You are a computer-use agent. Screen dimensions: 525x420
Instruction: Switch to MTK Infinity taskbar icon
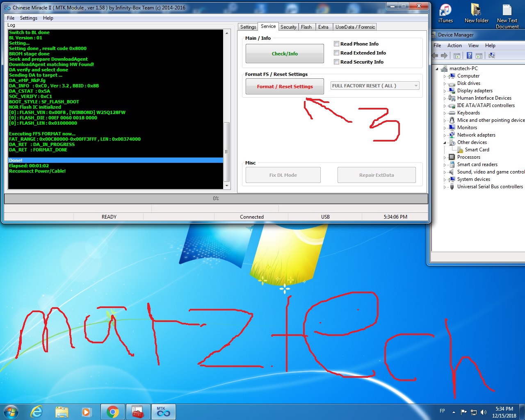163,412
